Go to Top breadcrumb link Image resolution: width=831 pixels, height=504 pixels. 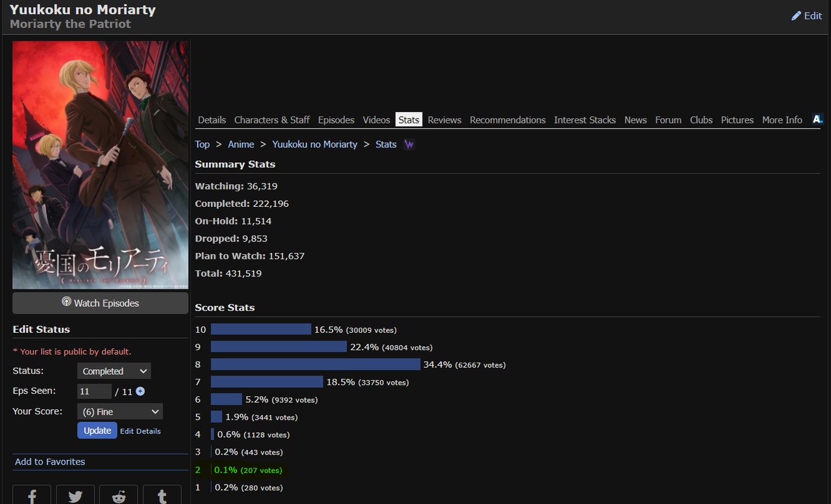tap(203, 145)
